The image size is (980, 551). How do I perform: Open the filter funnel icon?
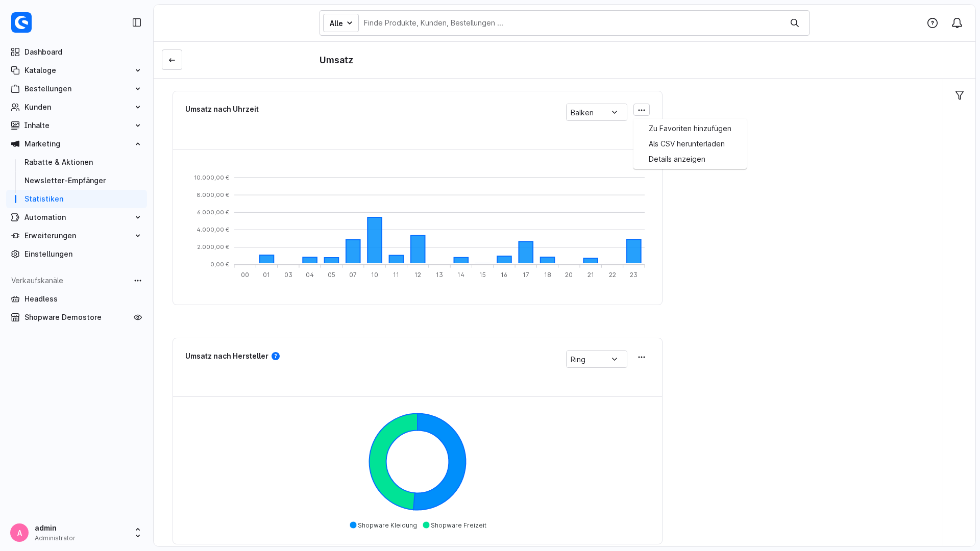click(960, 95)
